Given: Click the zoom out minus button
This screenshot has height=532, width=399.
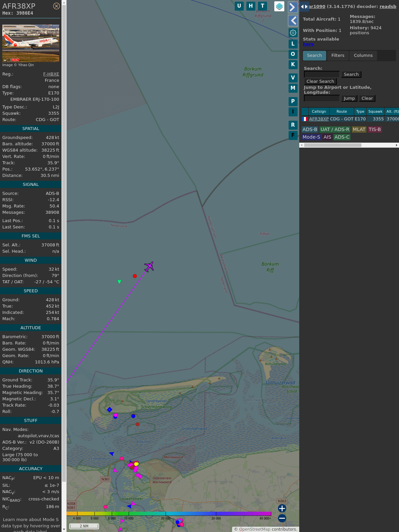Looking at the screenshot, I should pos(282,518).
